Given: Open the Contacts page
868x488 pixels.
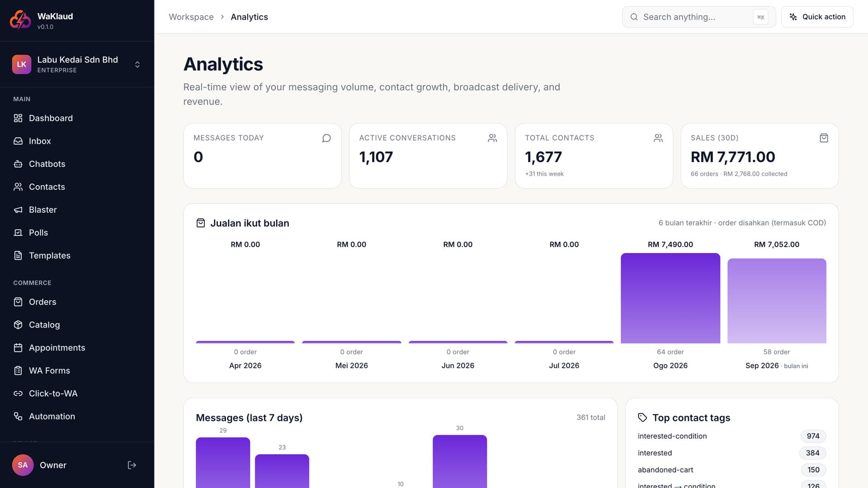Looking at the screenshot, I should click(x=77, y=187).
